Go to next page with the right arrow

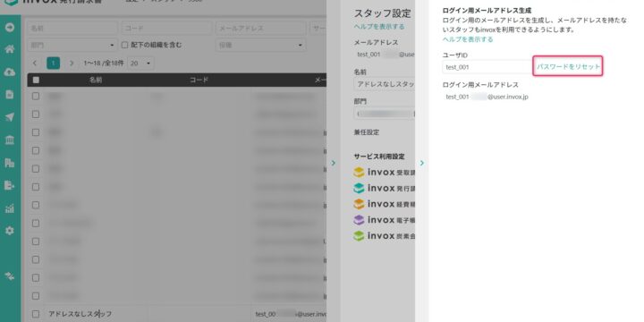pyautogui.click(x=72, y=64)
